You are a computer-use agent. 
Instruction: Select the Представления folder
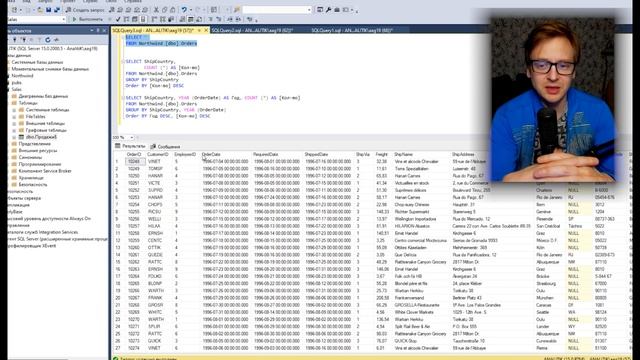(x=35, y=144)
